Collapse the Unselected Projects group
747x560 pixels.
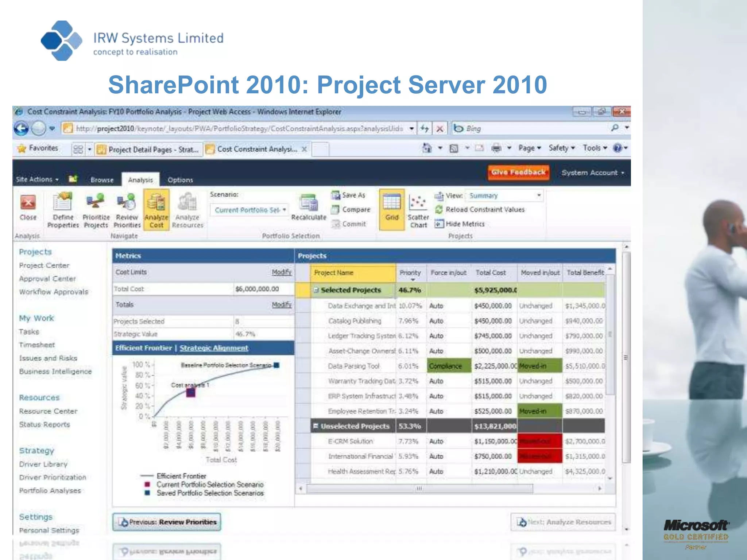coord(316,426)
